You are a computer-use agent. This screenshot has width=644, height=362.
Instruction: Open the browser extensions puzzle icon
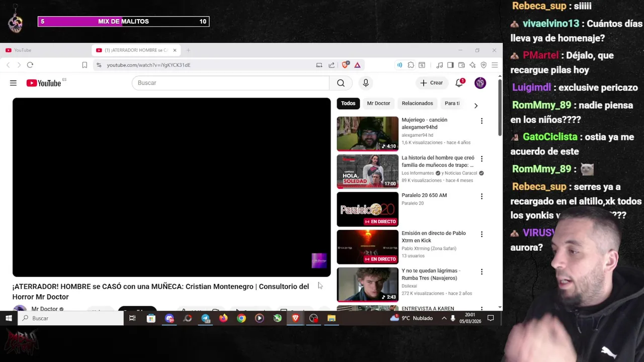click(x=411, y=65)
